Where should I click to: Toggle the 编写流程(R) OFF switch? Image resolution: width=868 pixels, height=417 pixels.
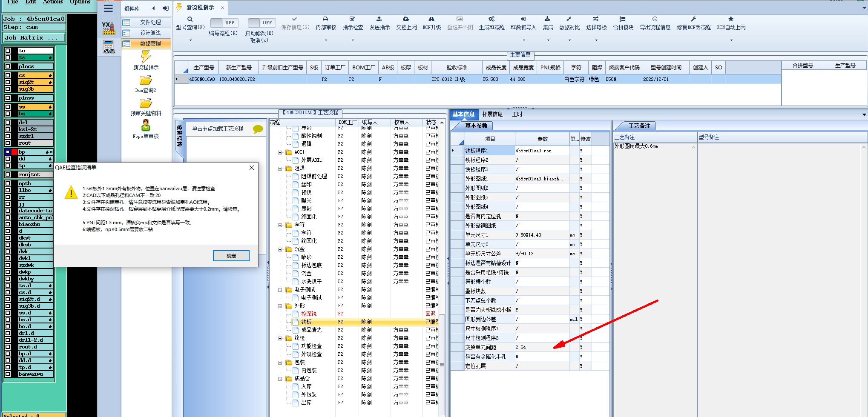224,23
